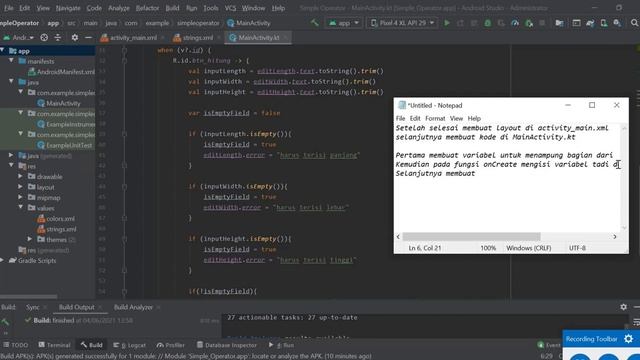The height and width of the screenshot is (360, 640).
Task: Open the Terminal tool window
Action: coord(55,345)
